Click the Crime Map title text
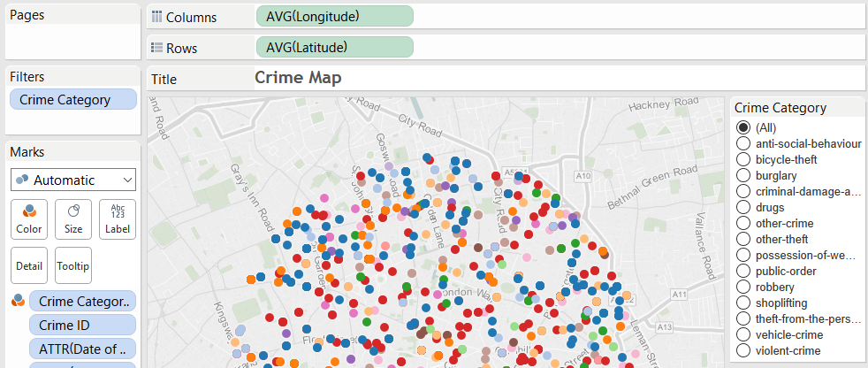This screenshot has height=368, width=868. click(299, 78)
